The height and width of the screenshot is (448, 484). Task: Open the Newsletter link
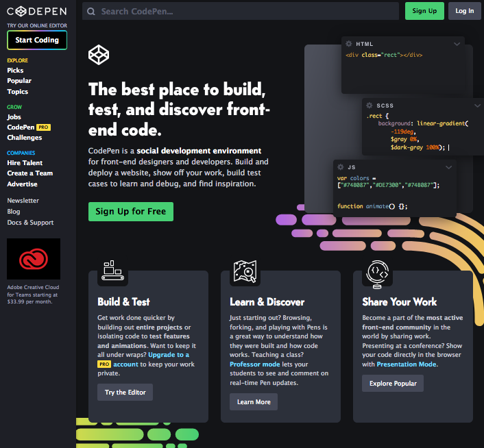(23, 201)
